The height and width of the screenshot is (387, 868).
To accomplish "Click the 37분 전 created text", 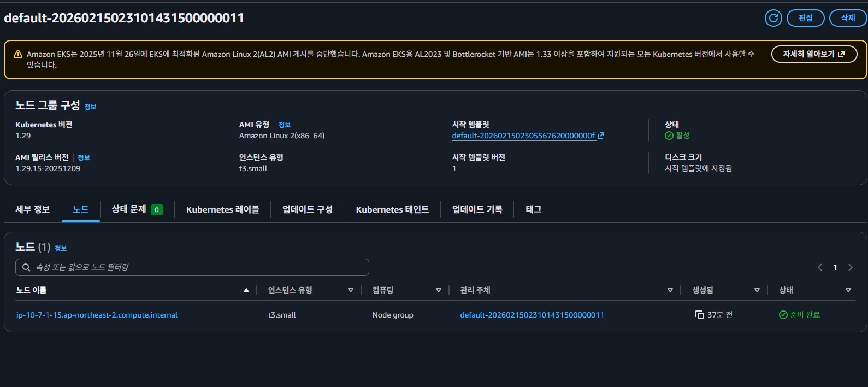I will 720,315.
